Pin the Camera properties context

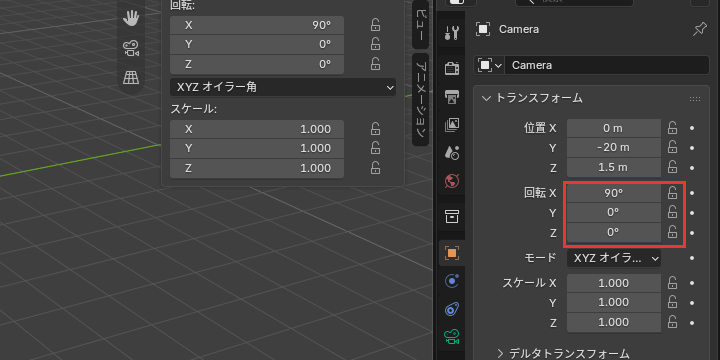[699, 29]
